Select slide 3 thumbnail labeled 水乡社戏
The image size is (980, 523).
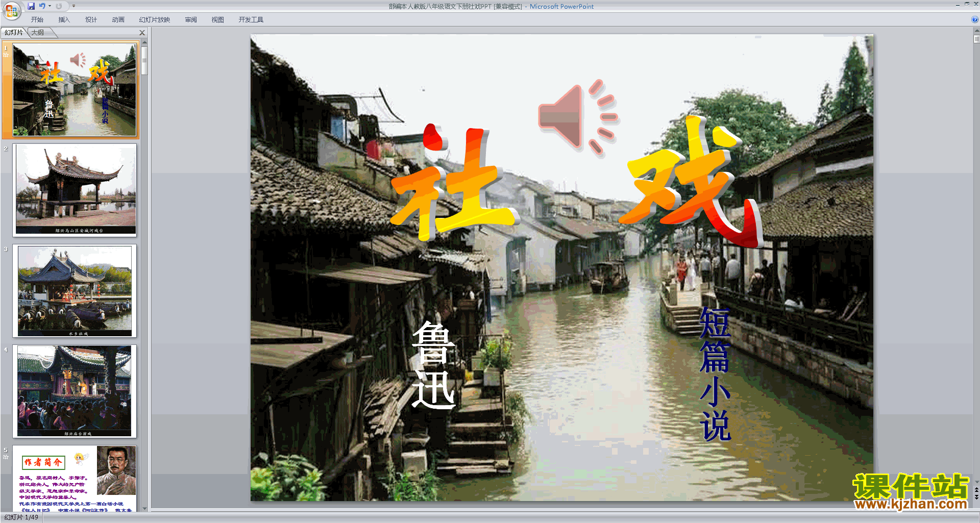pyautogui.click(x=75, y=291)
